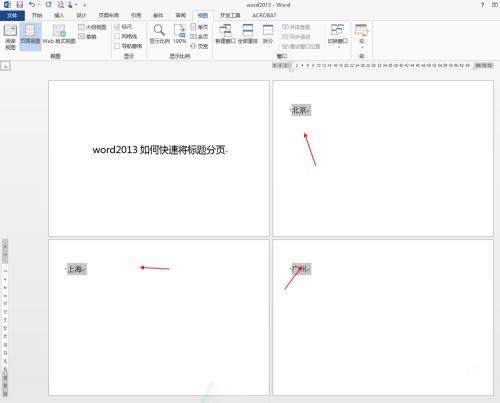Redo the last action
Screen dimensions: 500x403
49,5
